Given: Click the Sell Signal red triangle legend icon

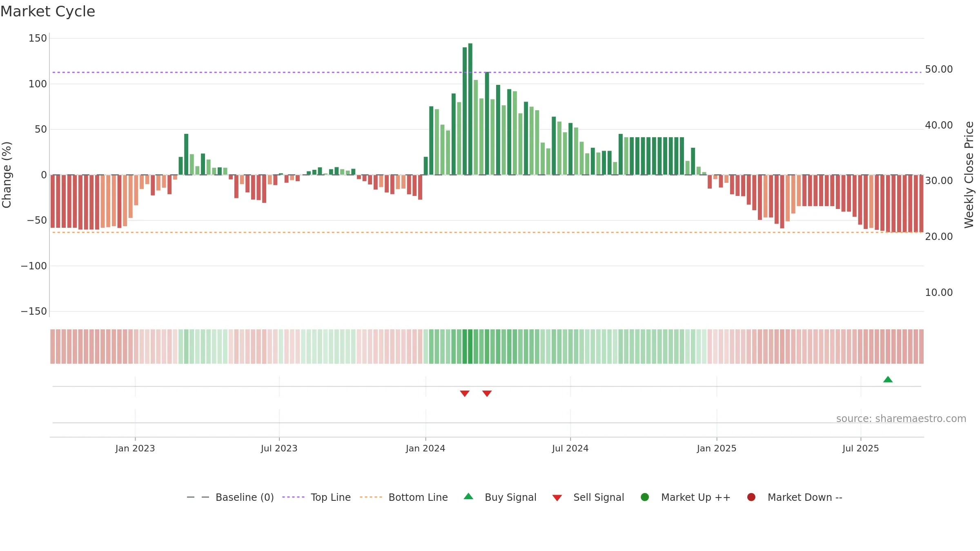Looking at the screenshot, I should click(557, 498).
